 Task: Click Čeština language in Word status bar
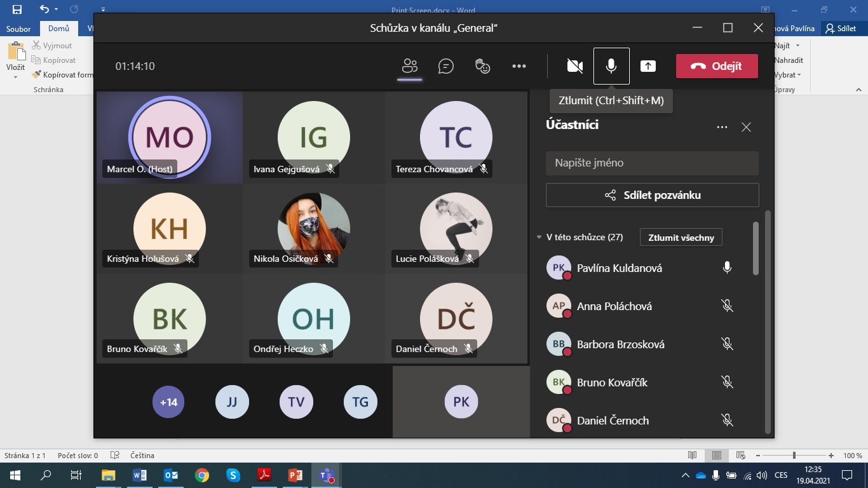(142, 456)
